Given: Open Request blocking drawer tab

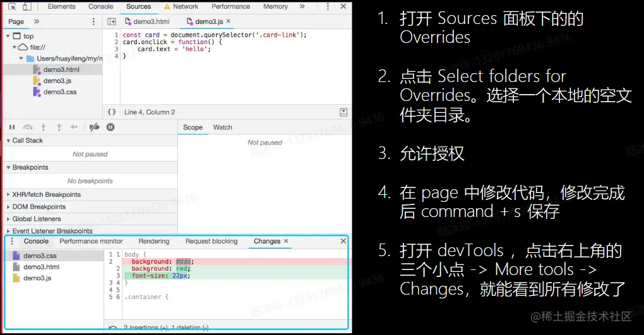Looking at the screenshot, I should tap(212, 242).
